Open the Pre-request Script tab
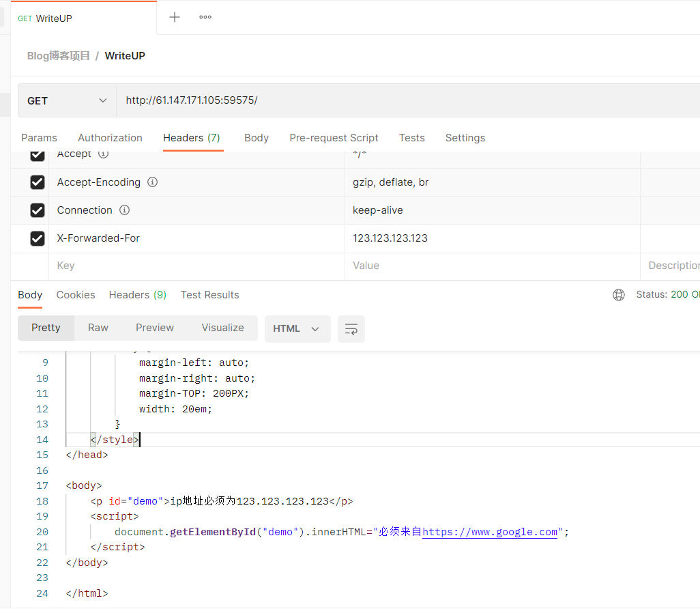 (334, 138)
